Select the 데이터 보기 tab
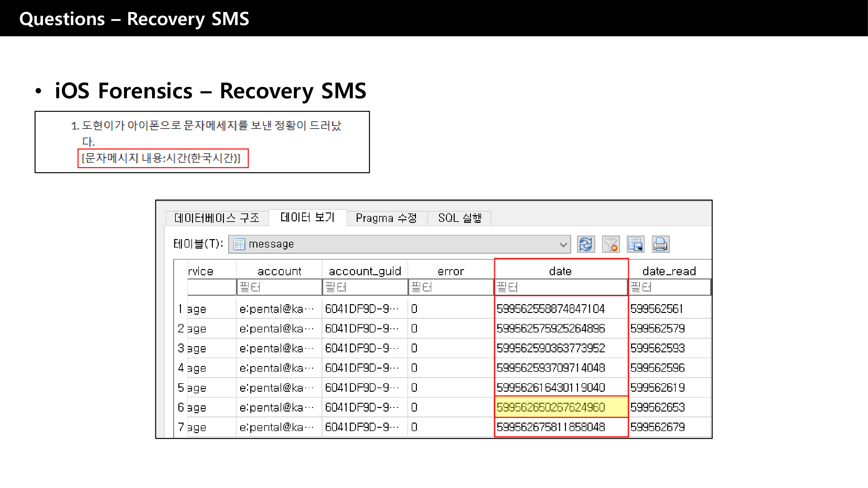Screen dimensions: 868x488 [x=307, y=217]
